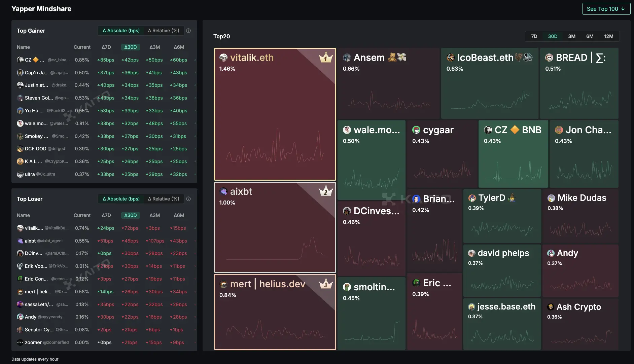This screenshot has height=364, width=634.
Task: Select the 7D timeframe tab
Action: coord(534,36)
